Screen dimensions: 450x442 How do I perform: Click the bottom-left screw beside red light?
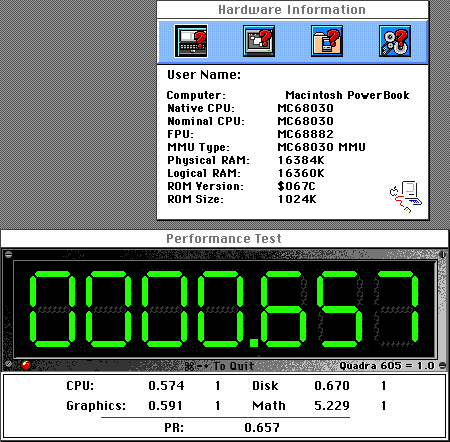click(x=9, y=364)
